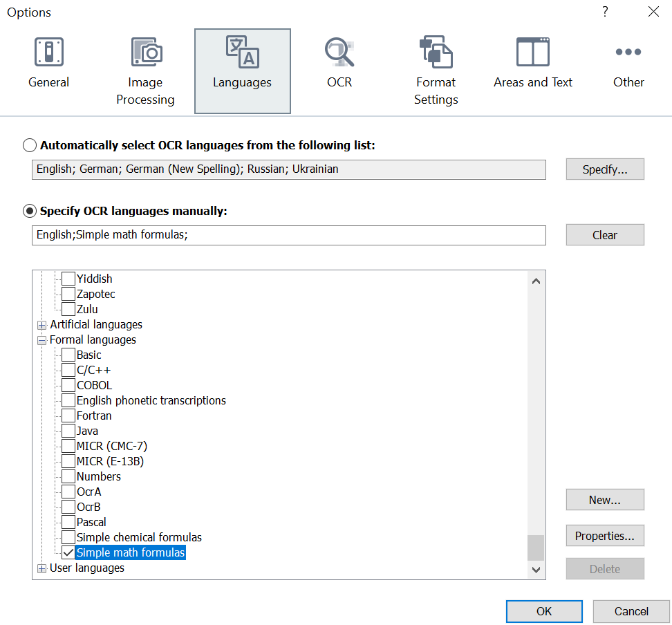Click the automatic languages list field

click(289, 170)
